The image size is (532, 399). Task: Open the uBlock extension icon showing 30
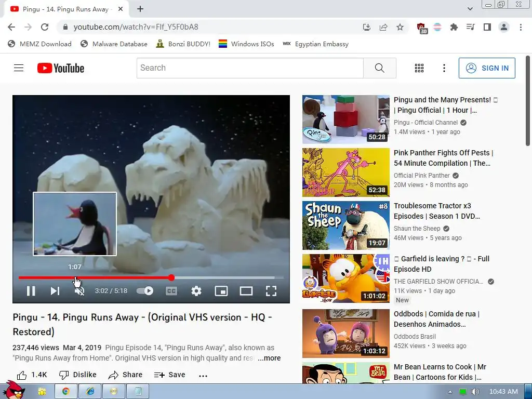[x=422, y=28]
